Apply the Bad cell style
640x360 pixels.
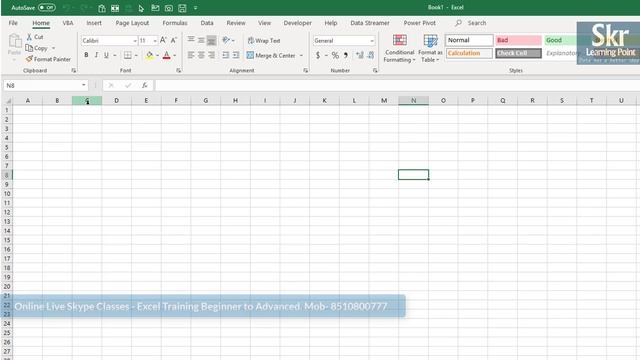518,40
